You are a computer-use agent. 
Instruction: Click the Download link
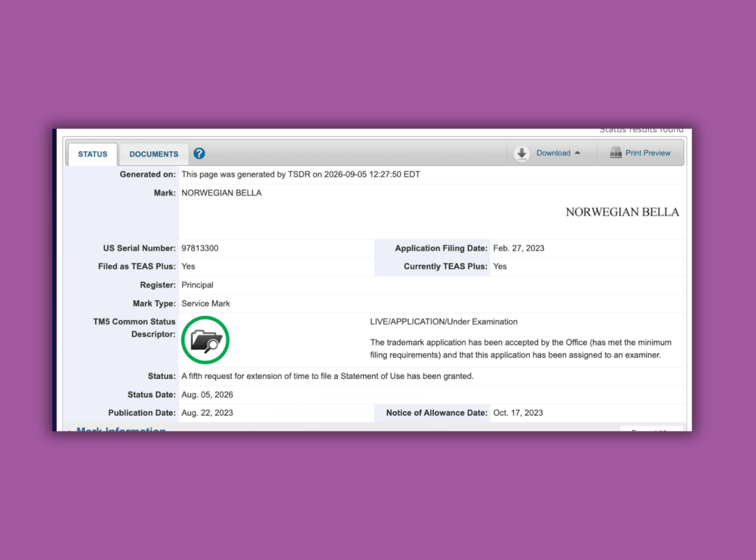coord(553,153)
